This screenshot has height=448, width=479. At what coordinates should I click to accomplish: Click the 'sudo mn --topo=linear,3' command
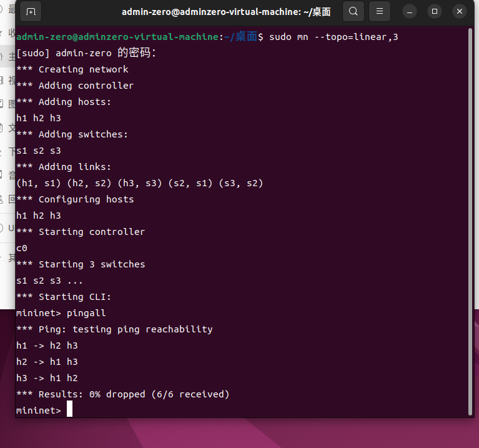tap(333, 37)
